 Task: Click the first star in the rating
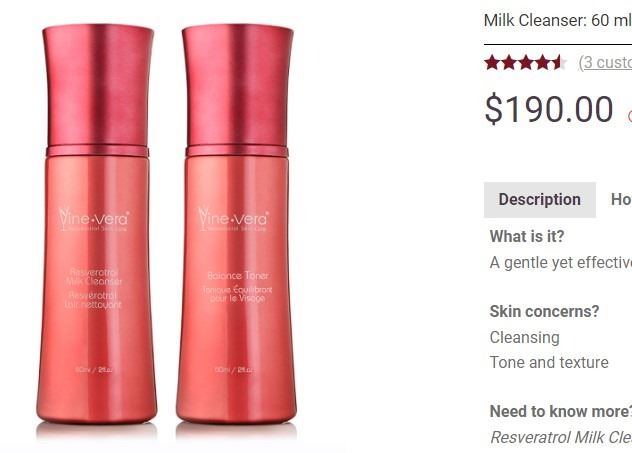point(492,63)
